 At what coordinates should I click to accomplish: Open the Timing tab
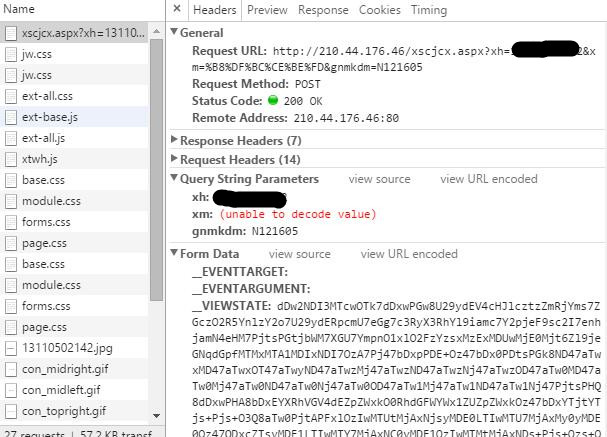[429, 10]
